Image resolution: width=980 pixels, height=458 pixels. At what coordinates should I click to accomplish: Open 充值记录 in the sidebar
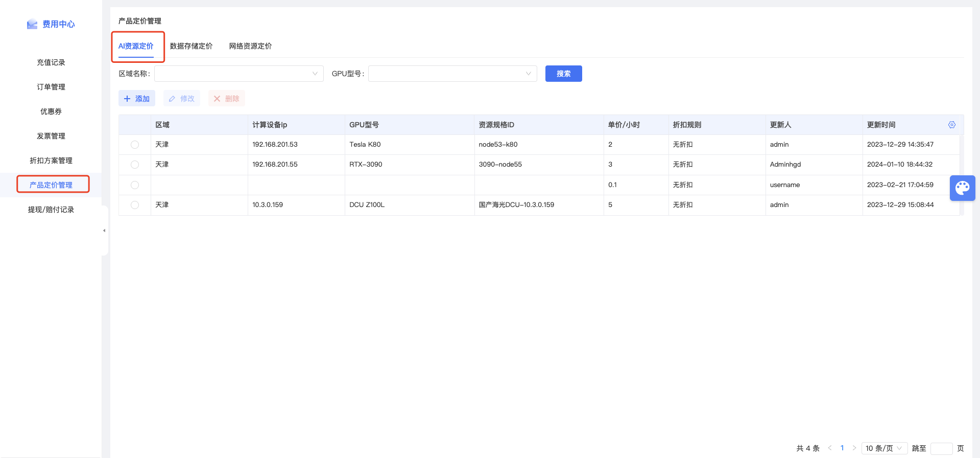pos(51,62)
